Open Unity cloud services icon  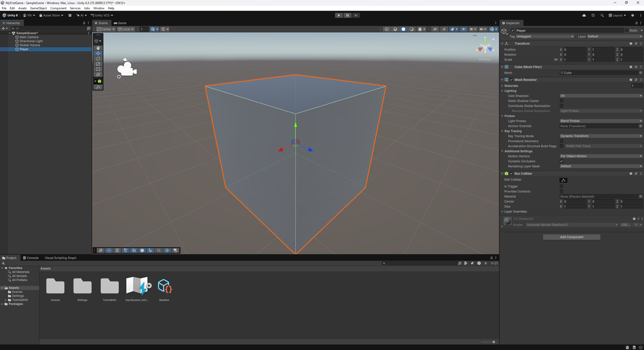point(584,15)
